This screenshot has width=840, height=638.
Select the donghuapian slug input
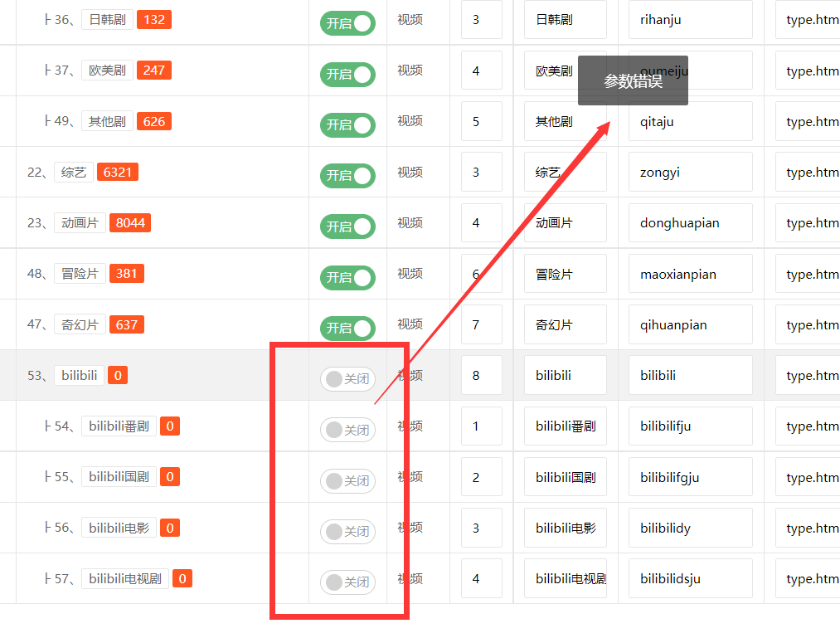(690, 222)
